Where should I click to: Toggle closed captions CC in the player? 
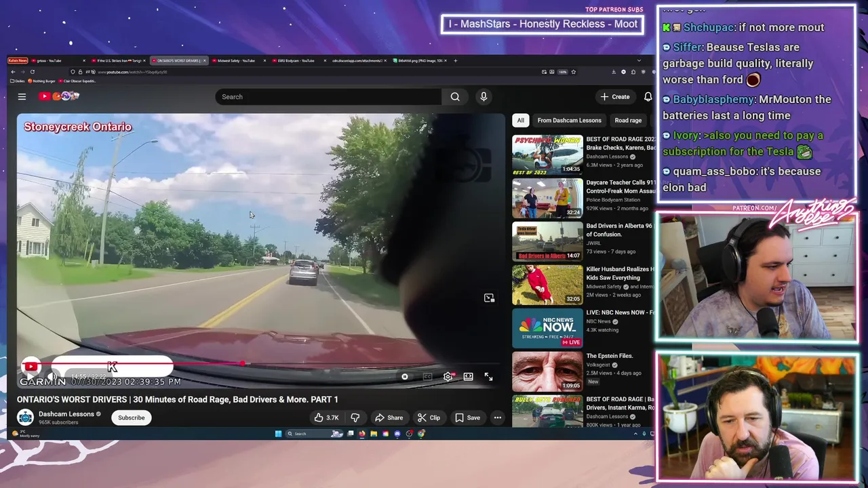427,377
